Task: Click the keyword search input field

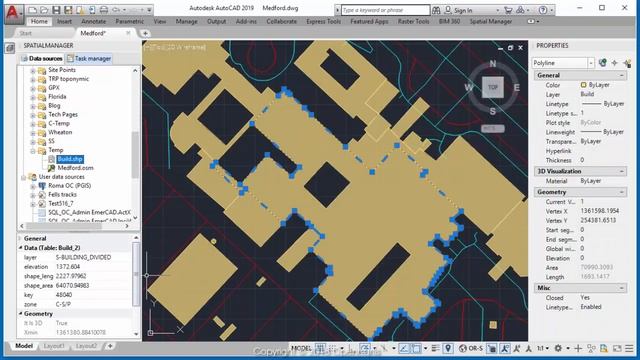Action: tap(386, 10)
